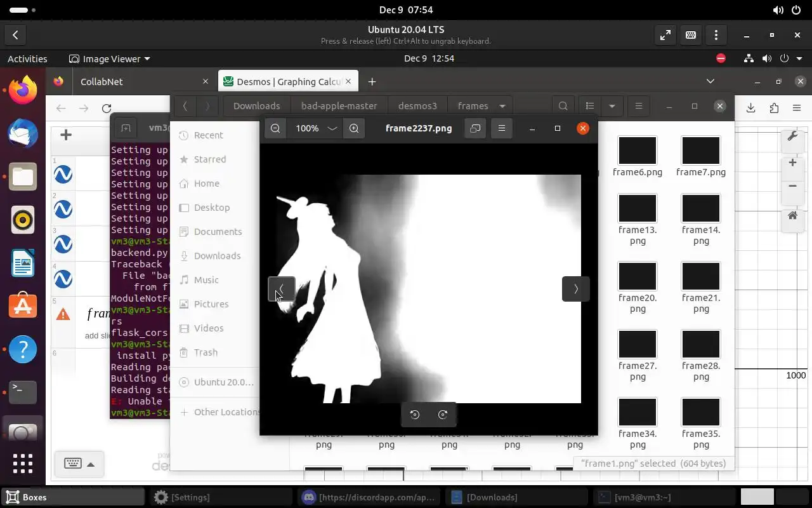Launch Thunderbird from the dock
The height and width of the screenshot is (508, 812).
(23, 134)
